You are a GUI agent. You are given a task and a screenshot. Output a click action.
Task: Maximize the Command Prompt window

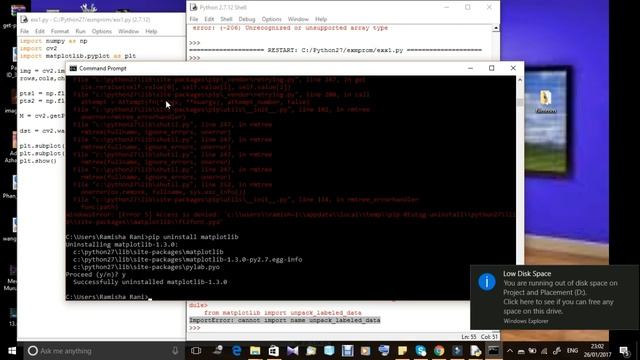click(491, 68)
